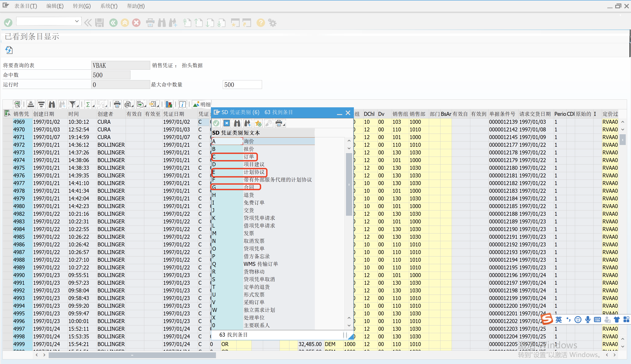
Task: Click the 明细 button in grid toolbar
Action: point(202,104)
